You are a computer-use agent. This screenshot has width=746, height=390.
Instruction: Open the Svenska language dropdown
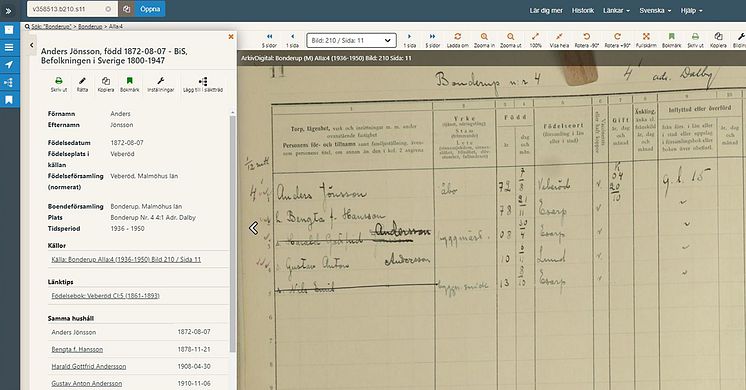(655, 10)
